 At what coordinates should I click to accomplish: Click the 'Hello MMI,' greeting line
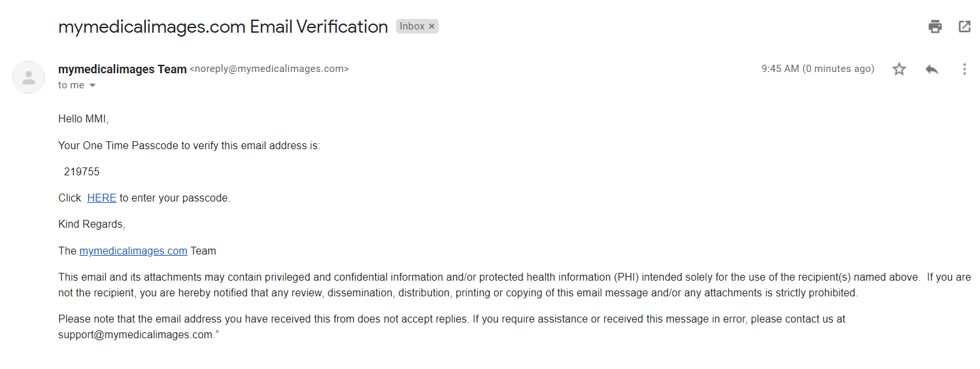point(83,119)
